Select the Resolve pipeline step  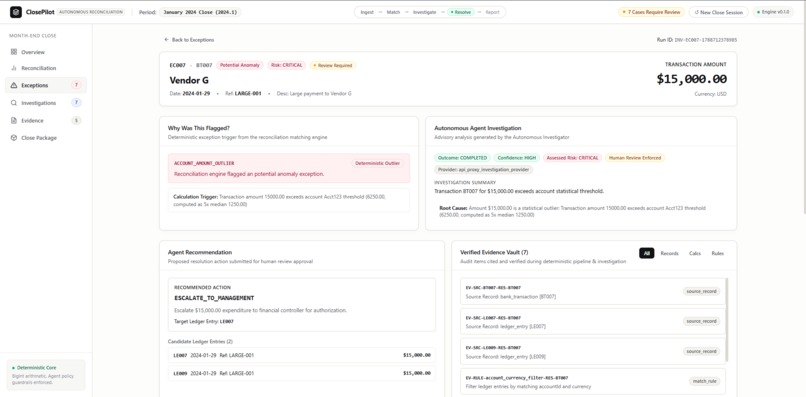(x=460, y=12)
